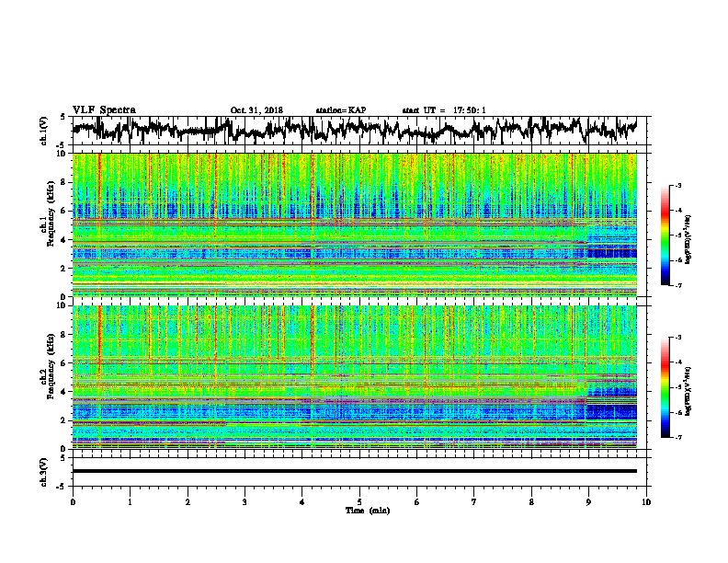Select the ch.2 "Frequency (kHz)" axis label

tap(51, 366)
